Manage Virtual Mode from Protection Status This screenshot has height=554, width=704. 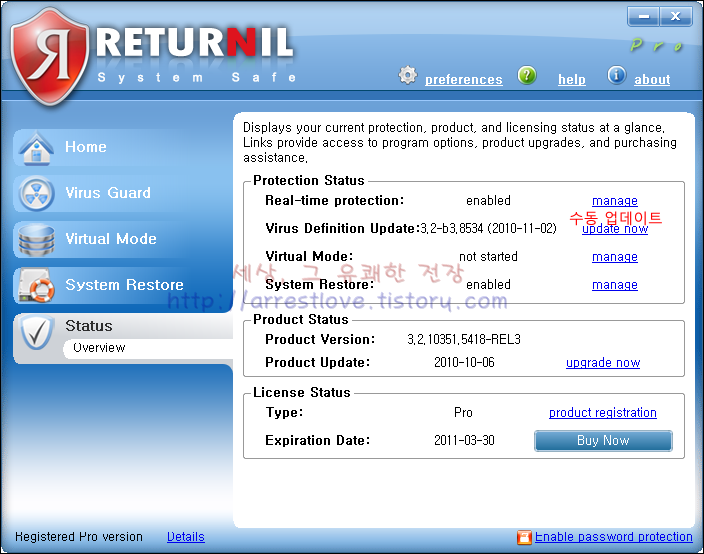[615, 257]
